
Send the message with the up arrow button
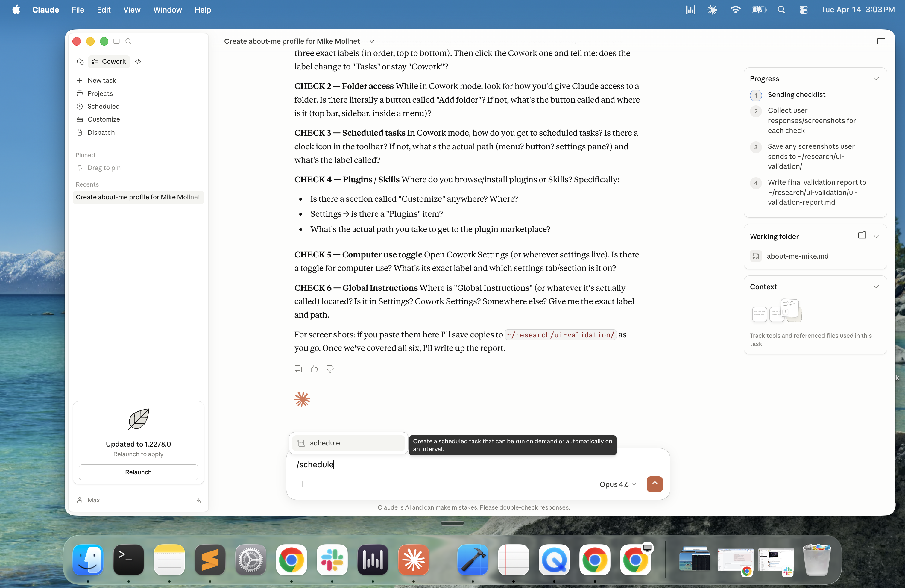point(655,484)
